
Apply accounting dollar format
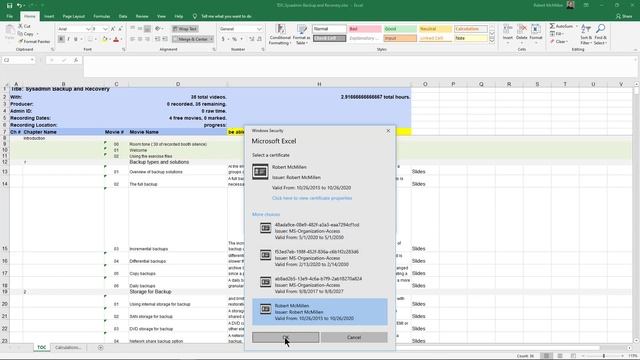click(x=223, y=39)
